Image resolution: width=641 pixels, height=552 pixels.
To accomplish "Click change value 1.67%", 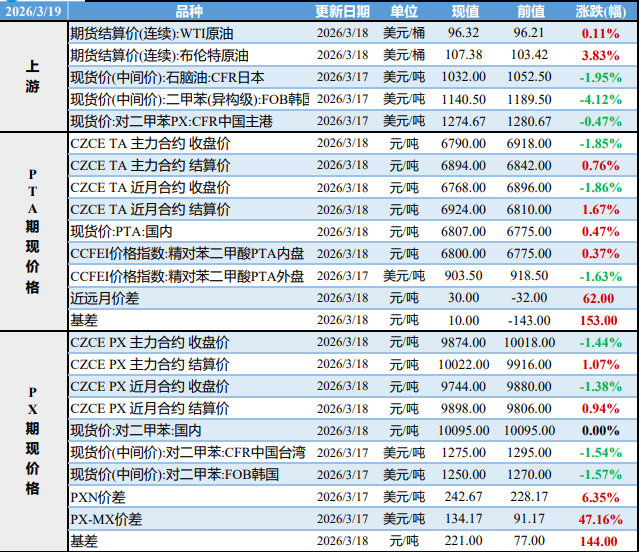I will point(601,210).
